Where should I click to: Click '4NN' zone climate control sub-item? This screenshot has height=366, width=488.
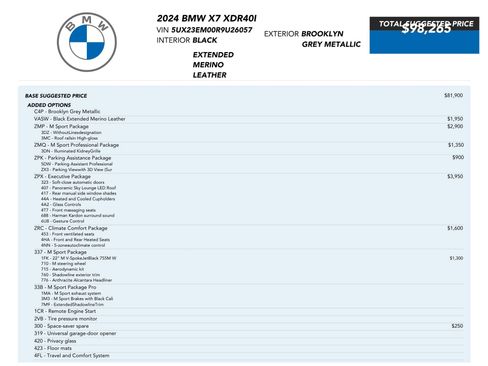[73, 245]
